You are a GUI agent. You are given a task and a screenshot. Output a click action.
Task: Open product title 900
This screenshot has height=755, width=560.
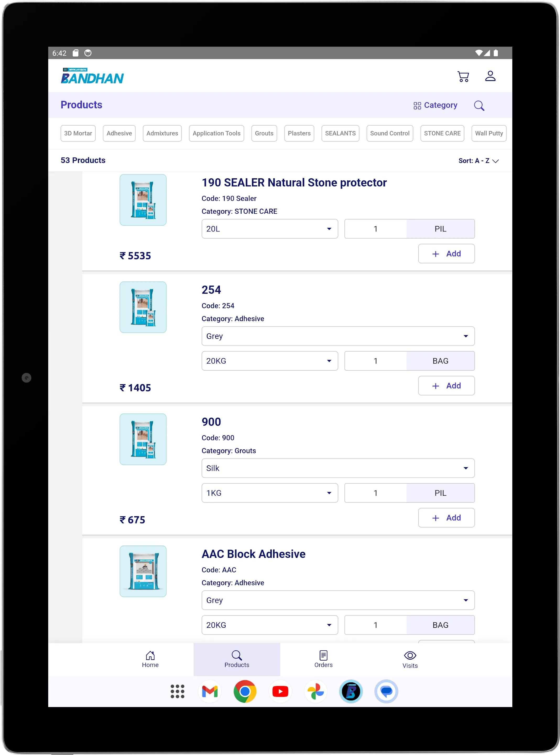click(211, 422)
